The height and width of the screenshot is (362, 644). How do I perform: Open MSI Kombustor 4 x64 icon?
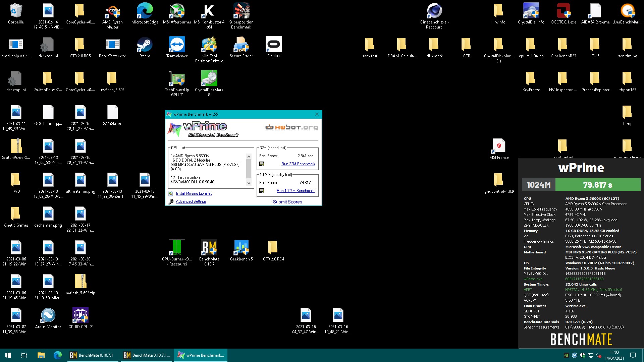click(x=209, y=16)
